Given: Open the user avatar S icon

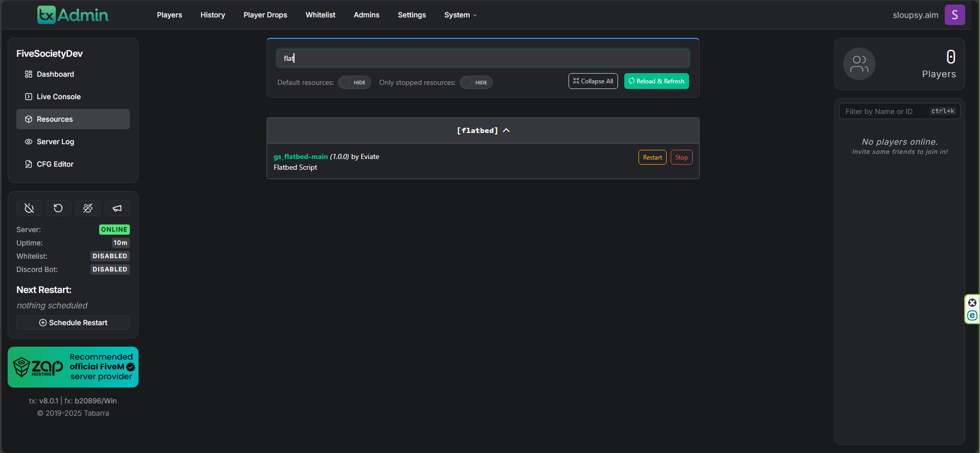Looking at the screenshot, I should point(954,15).
